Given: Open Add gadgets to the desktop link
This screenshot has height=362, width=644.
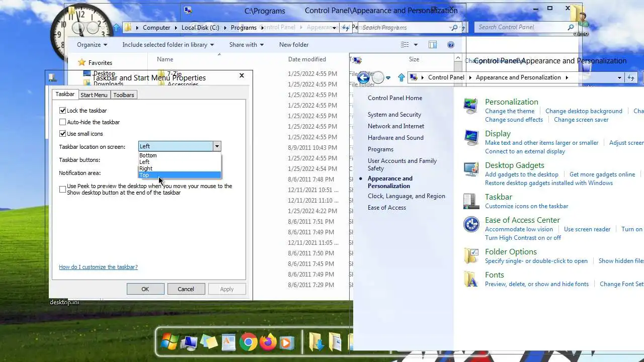Looking at the screenshot, I should tap(522, 174).
